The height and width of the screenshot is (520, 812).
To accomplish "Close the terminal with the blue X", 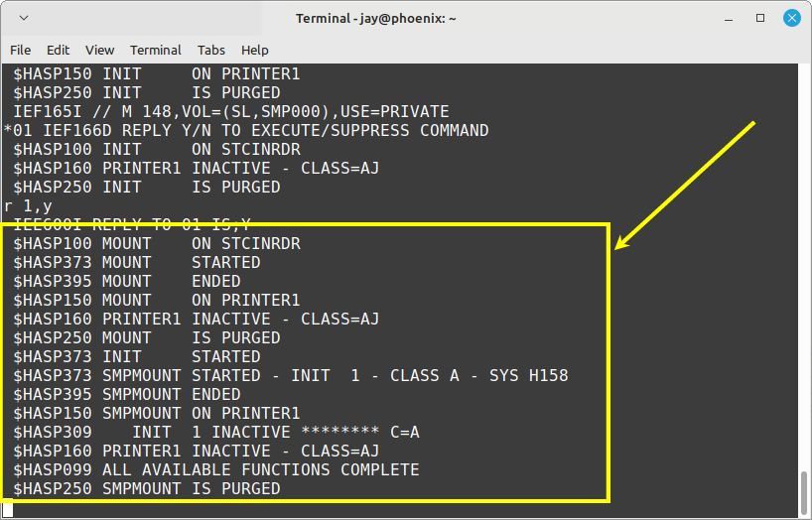I will pyautogui.click(x=792, y=18).
